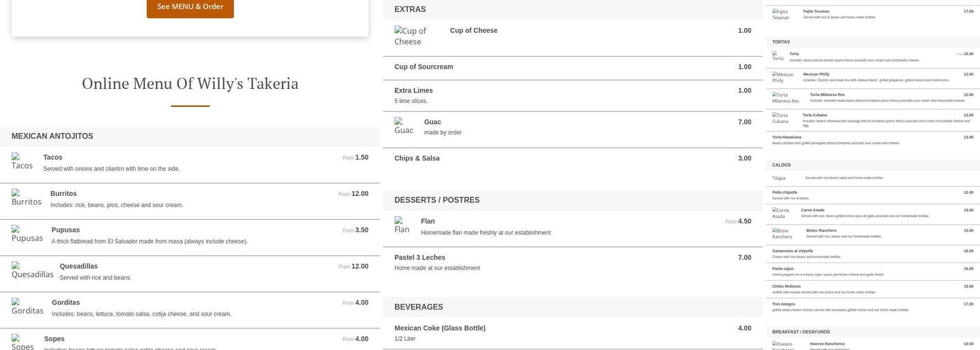This screenshot has height=350, width=980.
Task: Select the Chiles Rellenos item
Action: tap(786, 286)
